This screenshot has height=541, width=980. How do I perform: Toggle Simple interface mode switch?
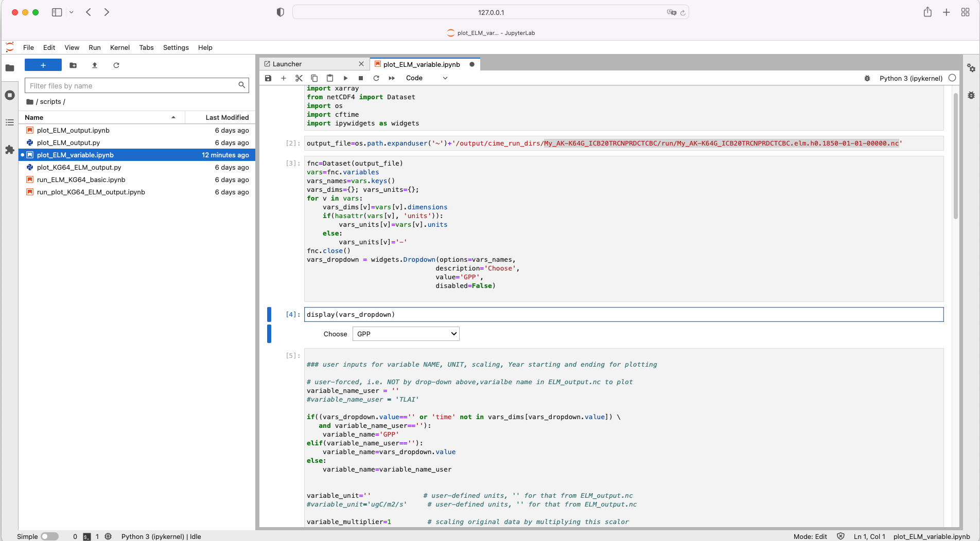pyautogui.click(x=49, y=536)
